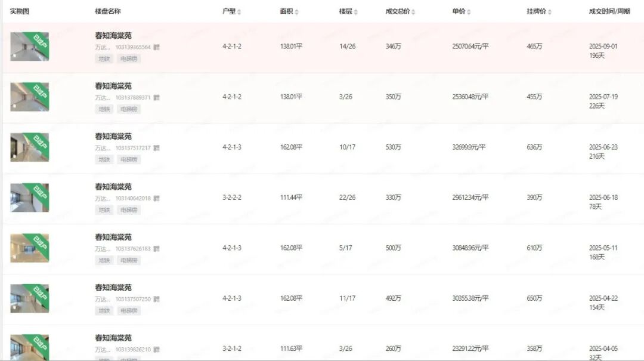Click the 地铁 tag on the first listing
The width and height of the screenshot is (644, 361).
(104, 58)
